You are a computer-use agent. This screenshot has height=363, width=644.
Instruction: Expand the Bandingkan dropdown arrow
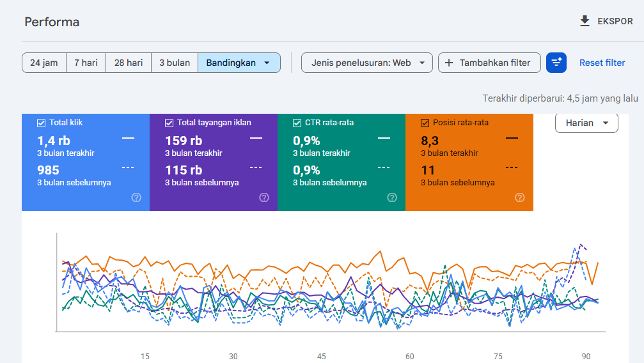pos(267,63)
